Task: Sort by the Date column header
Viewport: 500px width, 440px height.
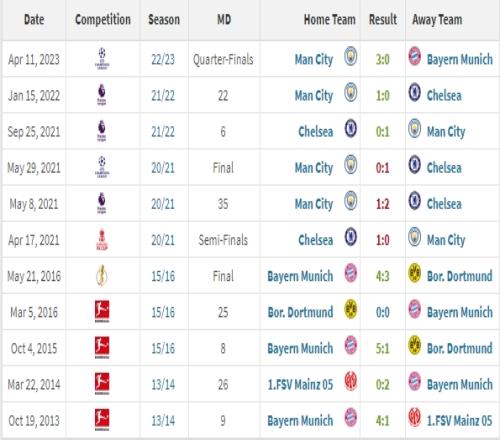Action: pyautogui.click(x=34, y=19)
